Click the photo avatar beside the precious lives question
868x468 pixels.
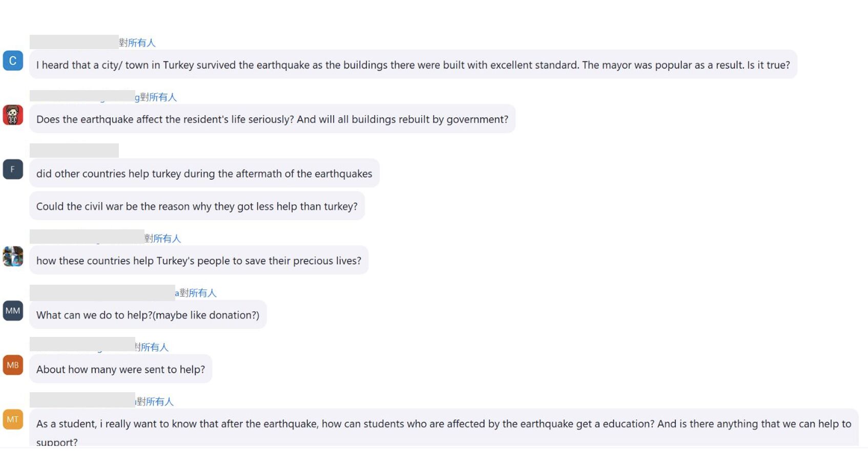pyautogui.click(x=13, y=257)
